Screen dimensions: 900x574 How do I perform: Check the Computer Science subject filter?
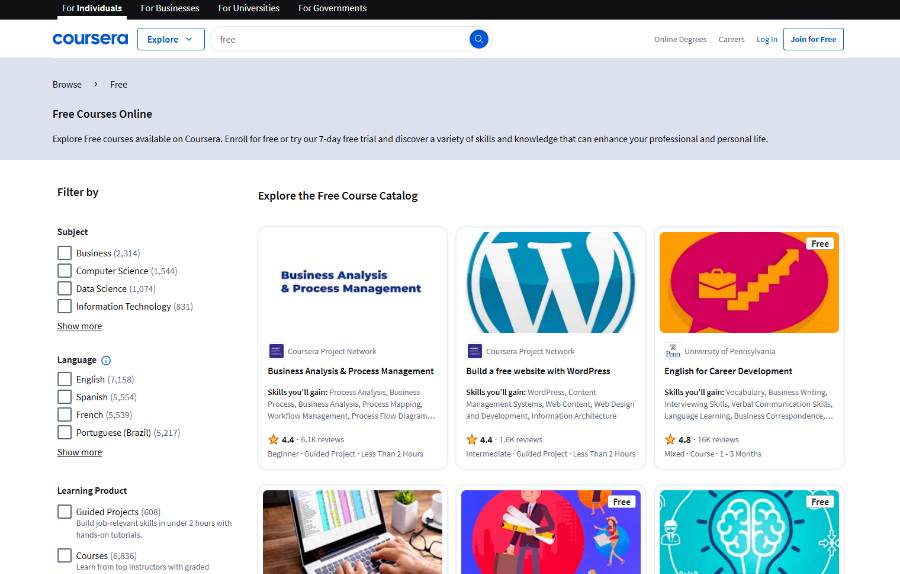pos(64,271)
